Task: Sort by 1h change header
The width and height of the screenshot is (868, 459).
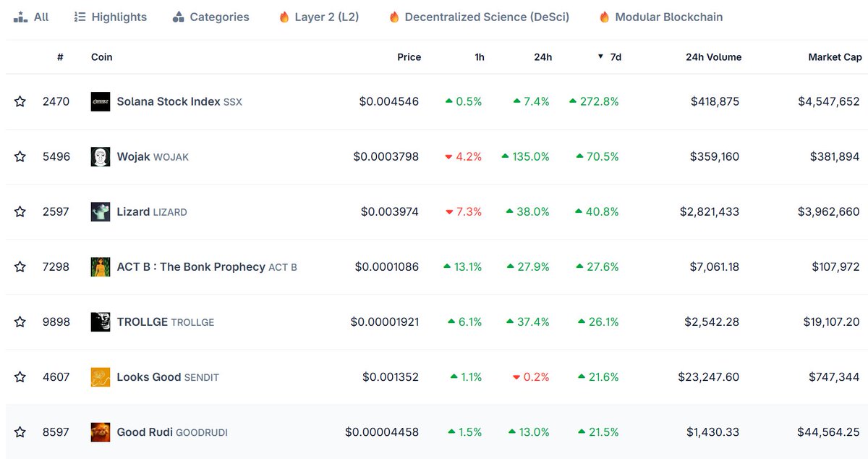Action: 480,57
